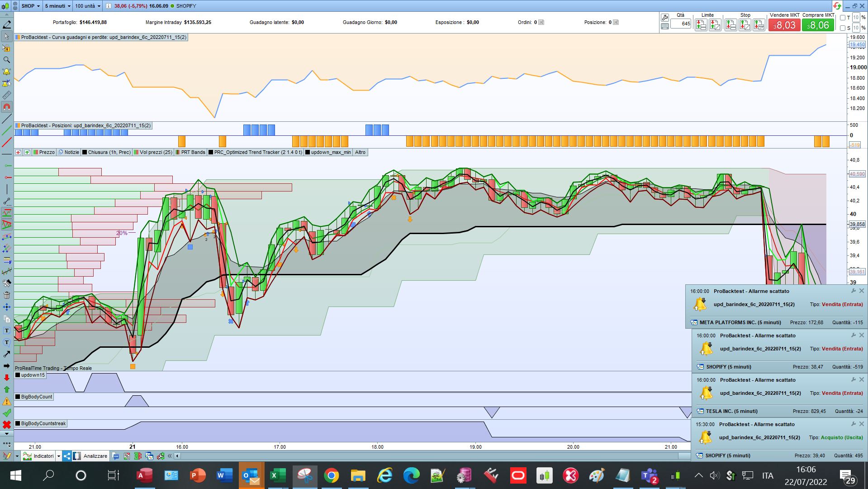Screen dimensions: 868x489
Task: Click the Analizzare button
Action: coord(90,456)
